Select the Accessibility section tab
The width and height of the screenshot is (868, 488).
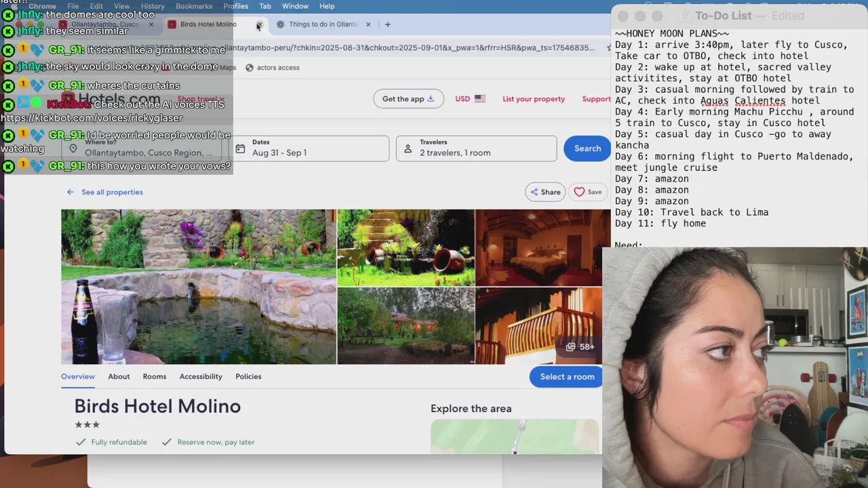(x=201, y=377)
